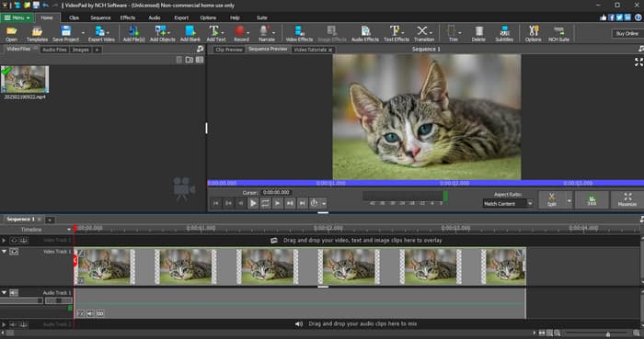
Task: Collapse the Audio Track 1 row
Action: (4, 292)
